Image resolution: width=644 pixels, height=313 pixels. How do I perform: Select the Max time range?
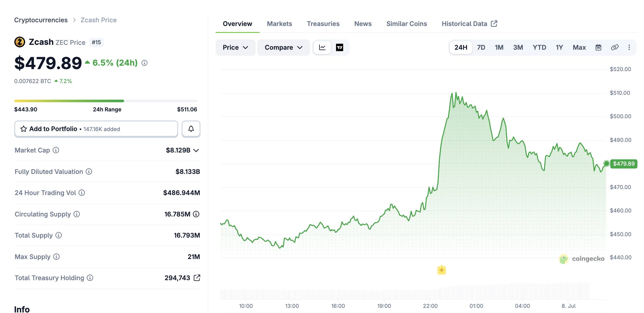[x=579, y=47]
